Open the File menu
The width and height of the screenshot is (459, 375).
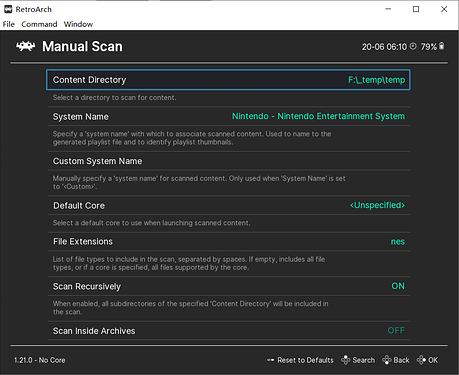tap(9, 24)
